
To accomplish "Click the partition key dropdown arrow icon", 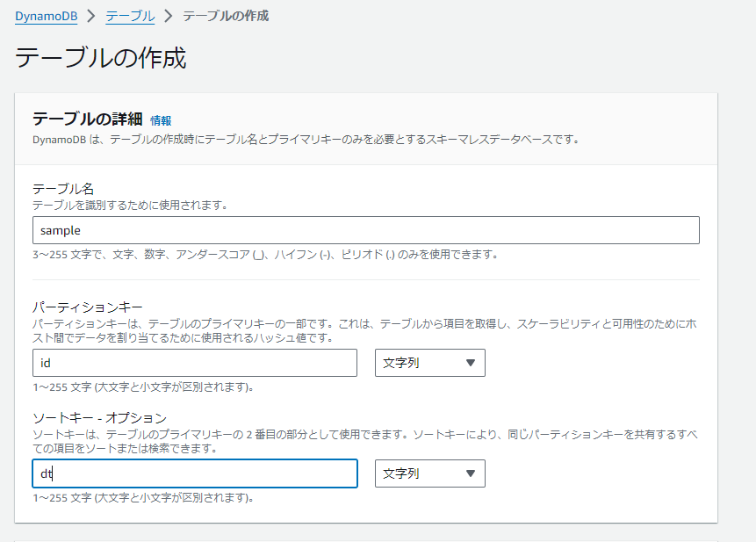I will coord(471,363).
